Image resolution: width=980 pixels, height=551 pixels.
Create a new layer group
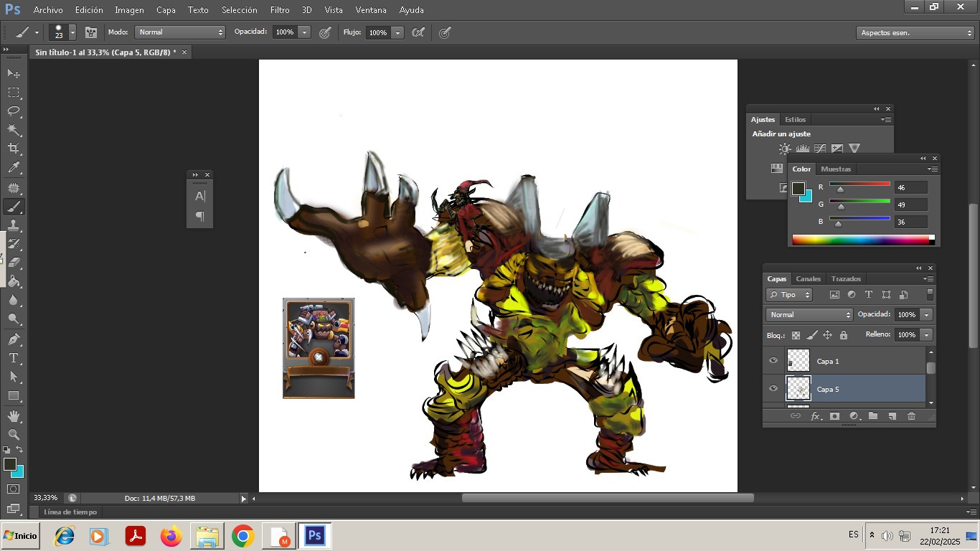click(x=873, y=416)
